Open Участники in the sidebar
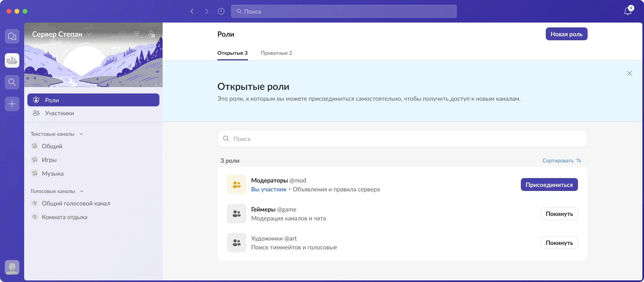The height and width of the screenshot is (282, 644). (x=93, y=113)
